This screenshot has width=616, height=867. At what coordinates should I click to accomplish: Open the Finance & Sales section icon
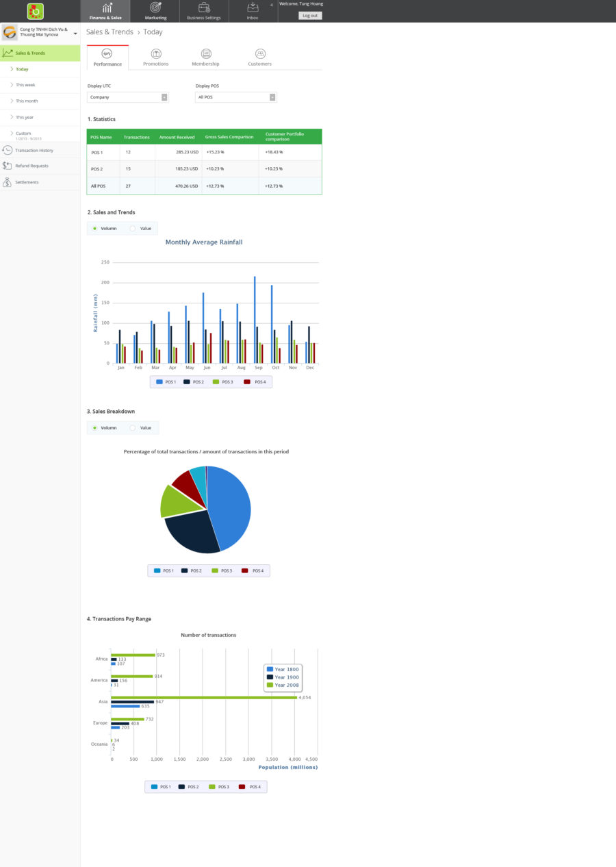(107, 8)
